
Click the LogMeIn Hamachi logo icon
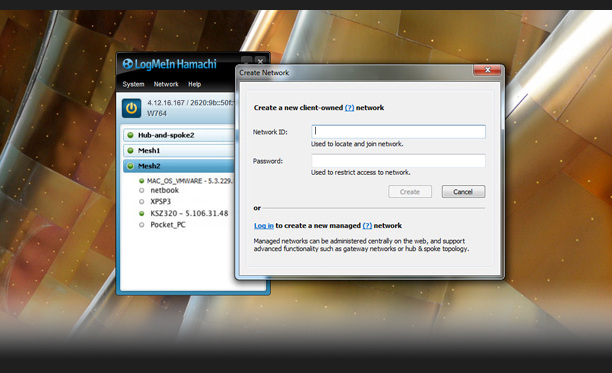(128, 64)
